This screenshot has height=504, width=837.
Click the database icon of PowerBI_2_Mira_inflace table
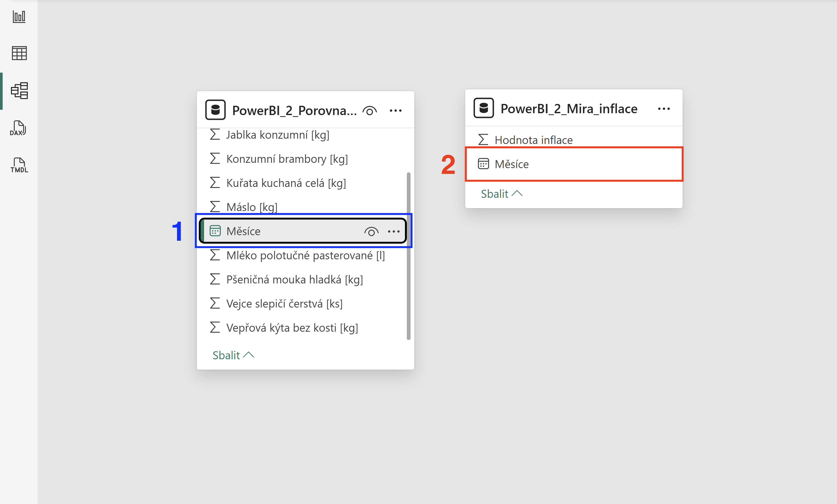coord(484,108)
